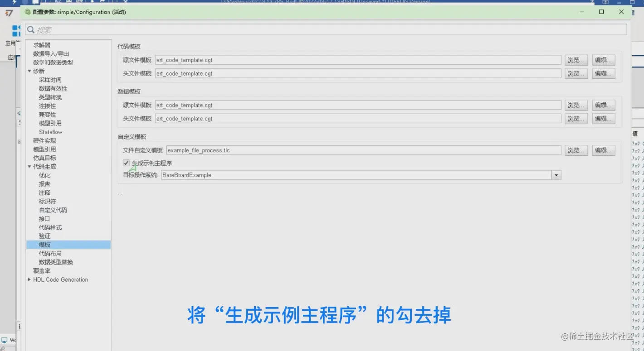Select 数据有效性 under 诊断
The image size is (644, 351).
click(53, 88)
